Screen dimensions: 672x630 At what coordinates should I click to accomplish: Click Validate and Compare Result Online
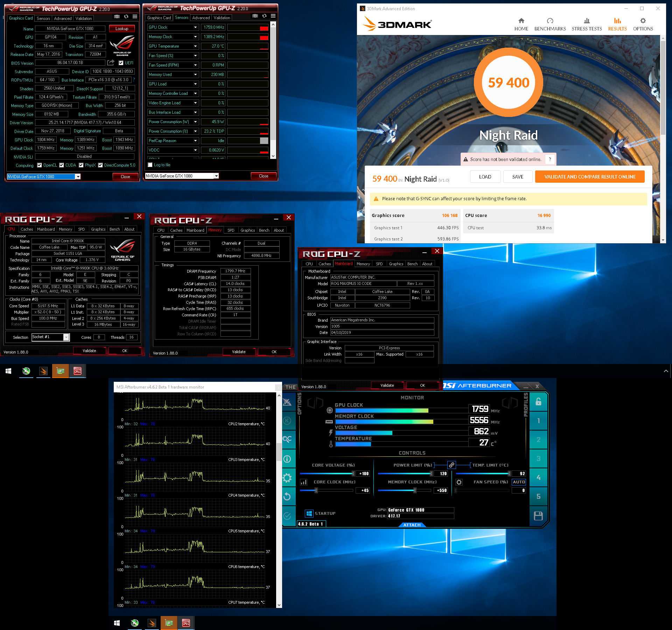click(x=590, y=177)
